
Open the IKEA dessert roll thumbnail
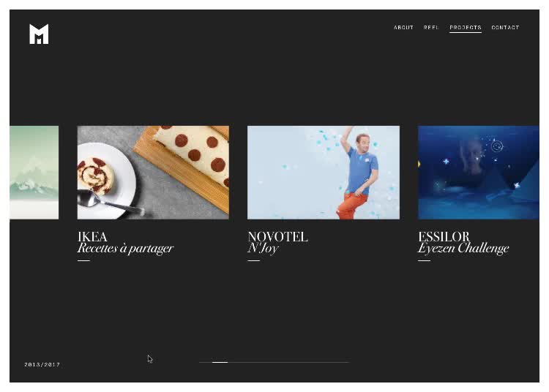(x=153, y=173)
